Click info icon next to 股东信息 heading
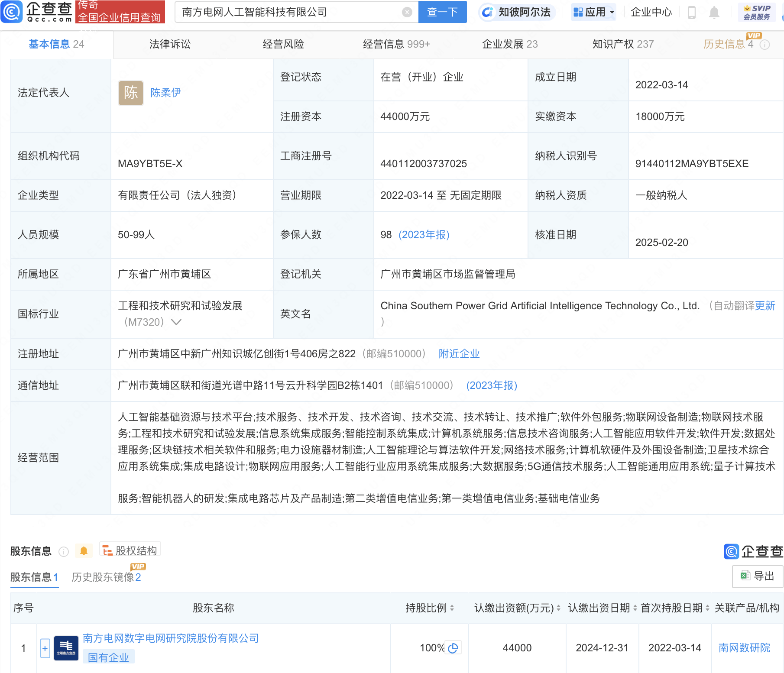Screen dimensions: 784x673 coord(64,551)
